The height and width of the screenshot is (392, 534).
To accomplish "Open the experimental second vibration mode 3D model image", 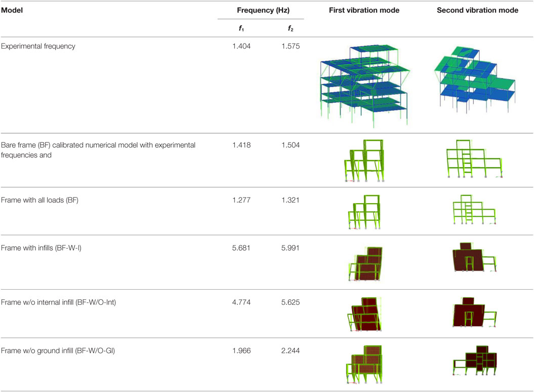I will pos(475,79).
